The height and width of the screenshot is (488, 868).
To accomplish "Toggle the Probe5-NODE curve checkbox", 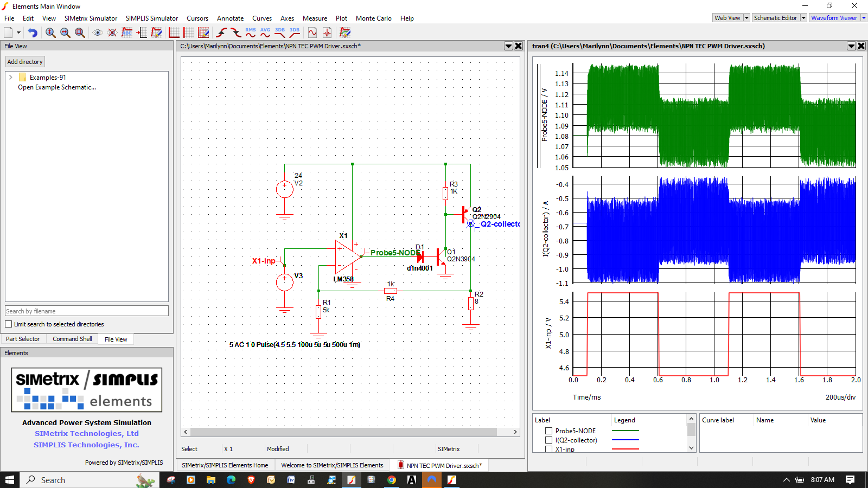I will 548,431.
